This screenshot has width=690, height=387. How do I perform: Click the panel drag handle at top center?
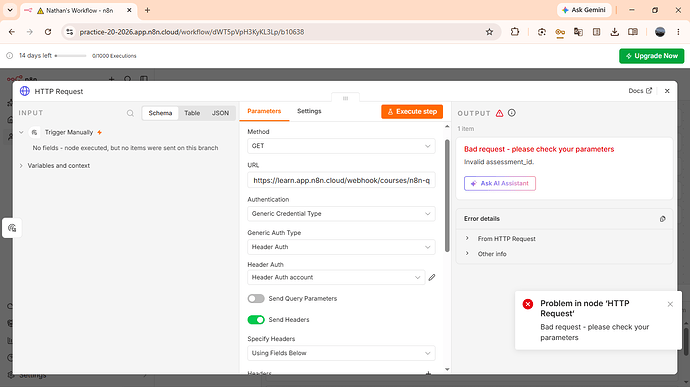(345, 98)
